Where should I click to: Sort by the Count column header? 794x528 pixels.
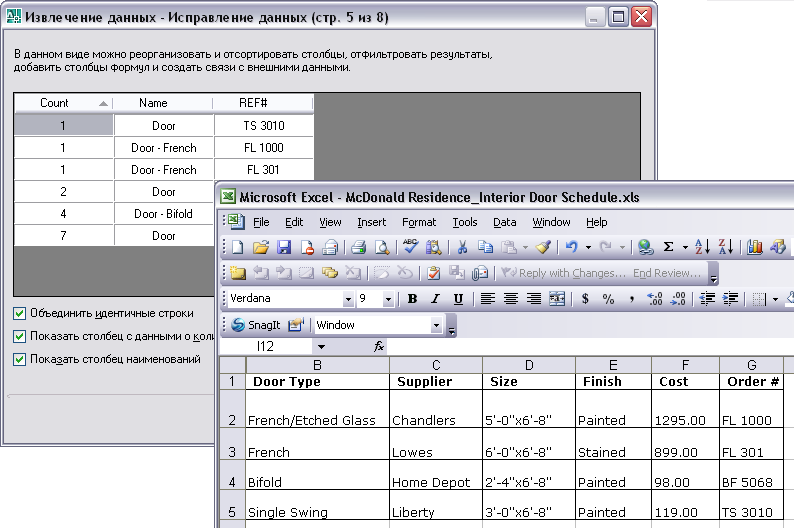63,103
